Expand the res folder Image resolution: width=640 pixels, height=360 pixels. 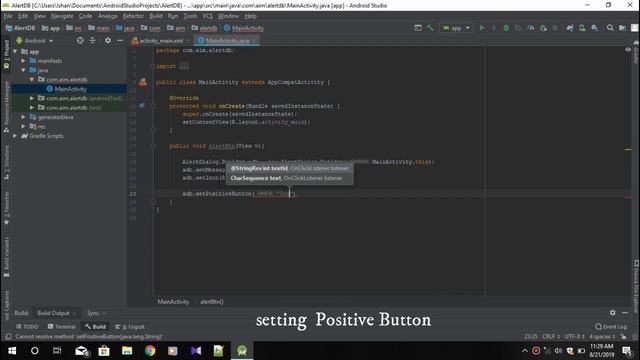pos(24,127)
